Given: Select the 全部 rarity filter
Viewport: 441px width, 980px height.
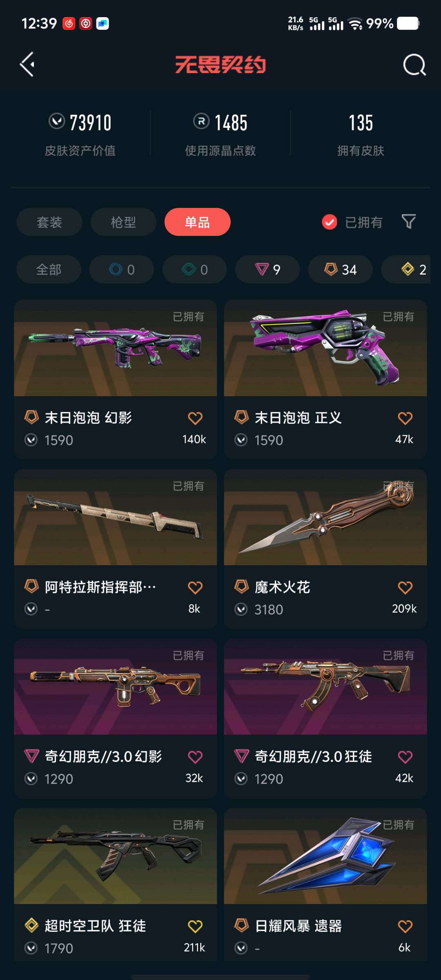Looking at the screenshot, I should click(x=49, y=269).
